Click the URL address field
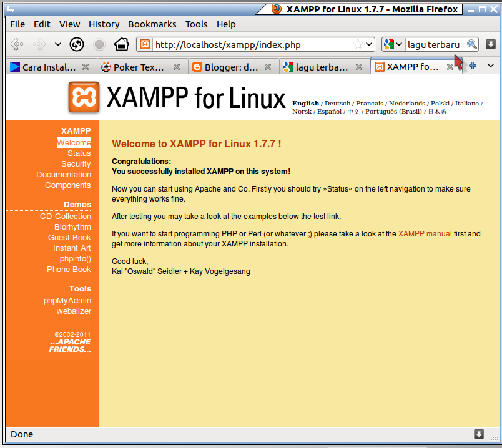Screen dimensions: 502x448 pyautogui.click(x=252, y=44)
